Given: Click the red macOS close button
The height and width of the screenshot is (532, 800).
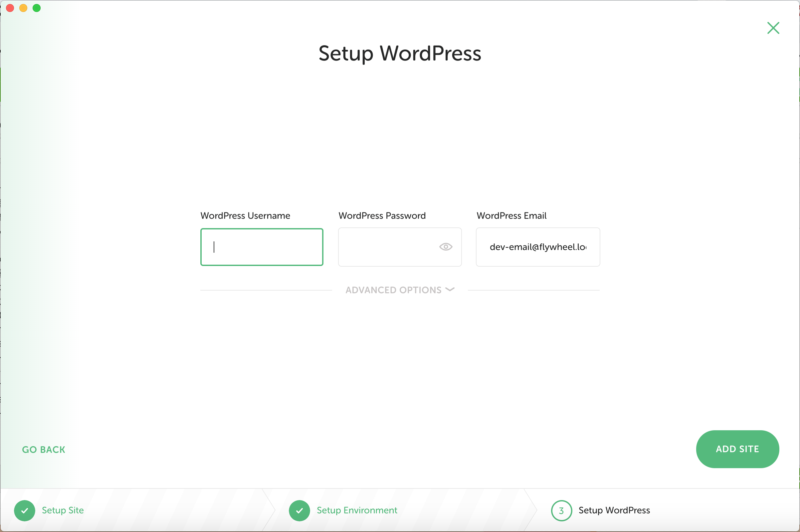Looking at the screenshot, I should point(10,8).
